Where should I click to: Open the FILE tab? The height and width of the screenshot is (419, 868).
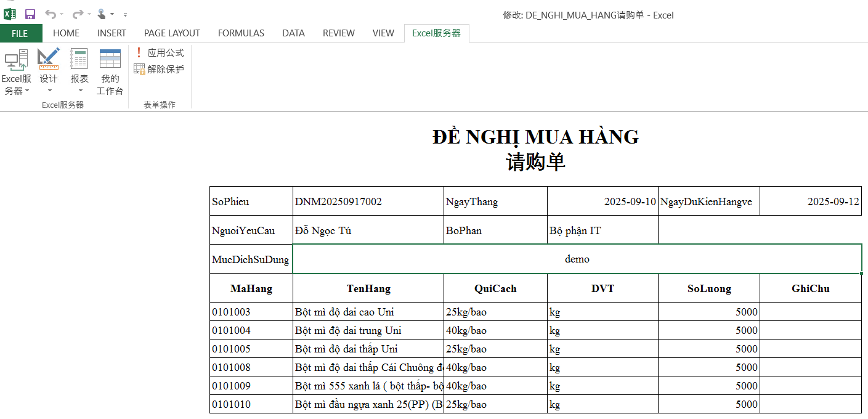[x=20, y=33]
